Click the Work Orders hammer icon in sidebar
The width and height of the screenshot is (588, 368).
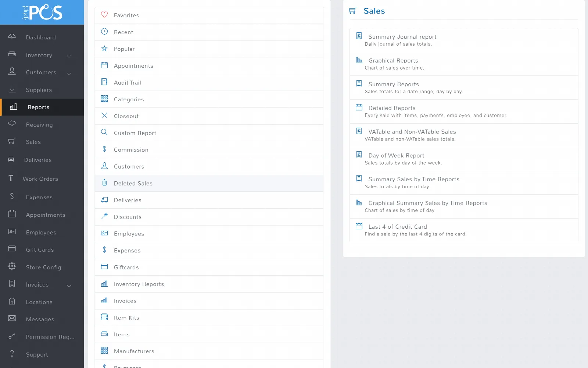(x=11, y=178)
